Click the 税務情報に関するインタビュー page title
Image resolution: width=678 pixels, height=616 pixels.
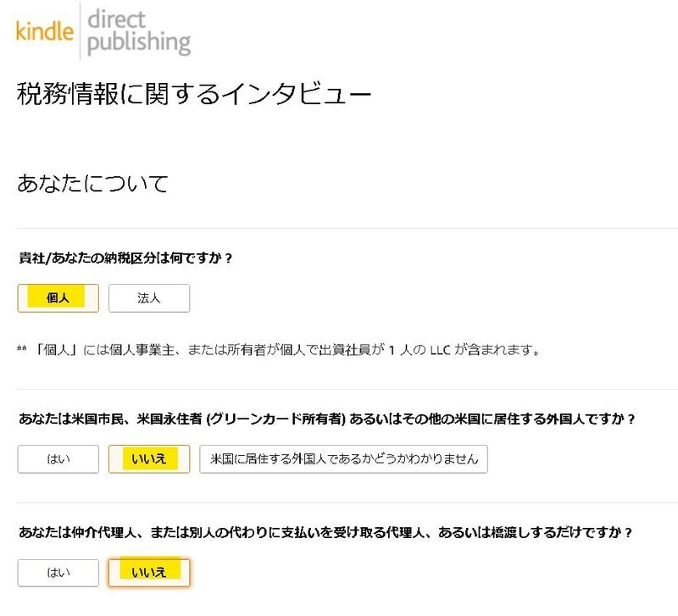coord(194,95)
